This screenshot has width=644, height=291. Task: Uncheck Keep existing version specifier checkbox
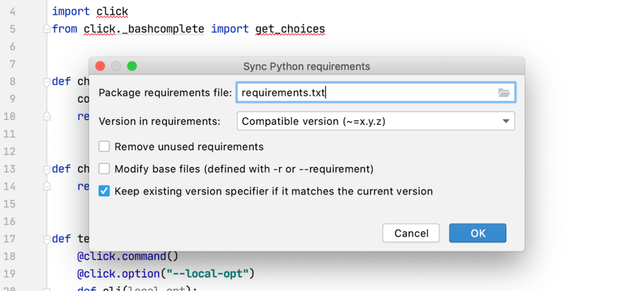(105, 191)
